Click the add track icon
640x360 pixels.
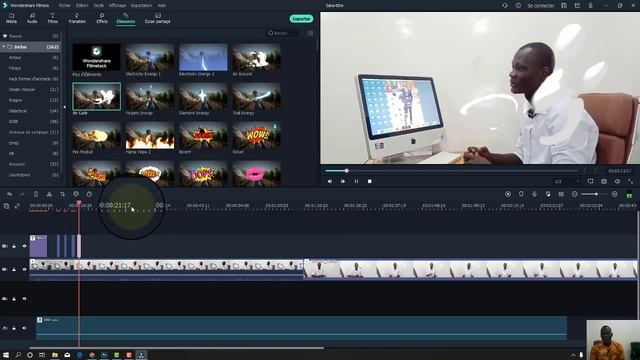point(6,206)
